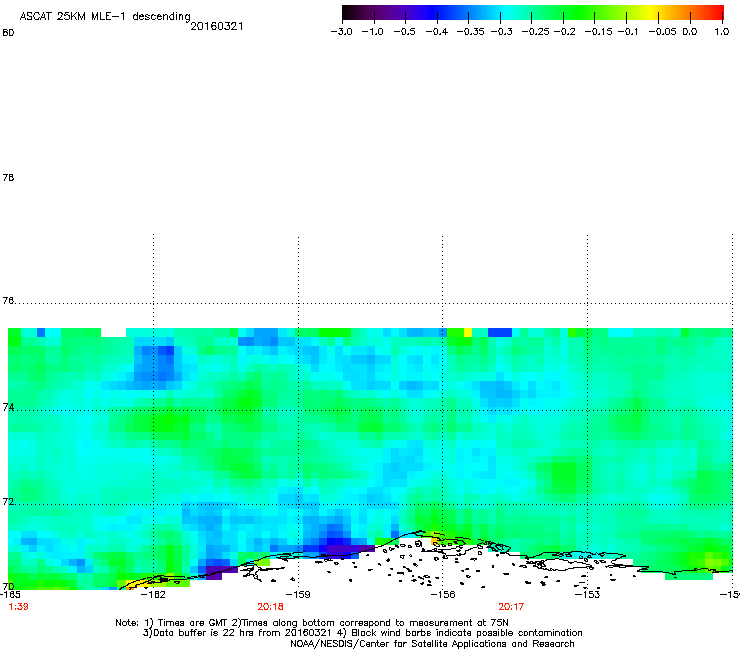Click longitude axis label -159
Viewport: 740px width, 650px height.
298,594
